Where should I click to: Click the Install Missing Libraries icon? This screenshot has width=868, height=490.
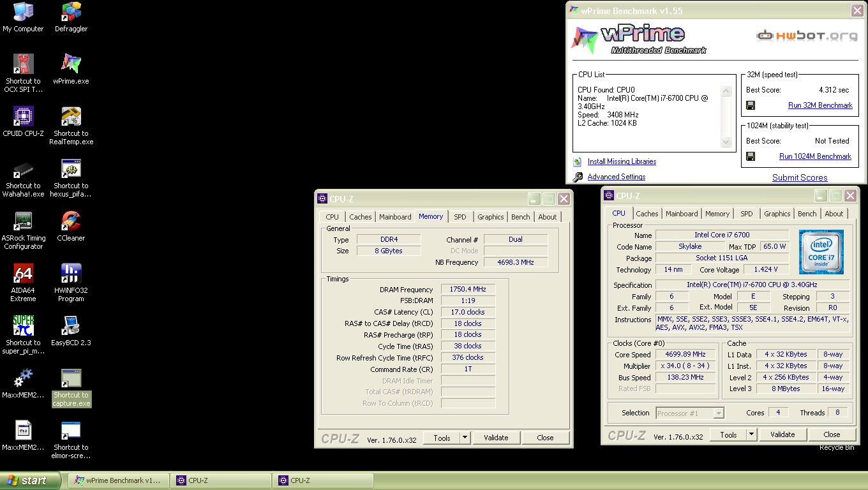(x=578, y=162)
